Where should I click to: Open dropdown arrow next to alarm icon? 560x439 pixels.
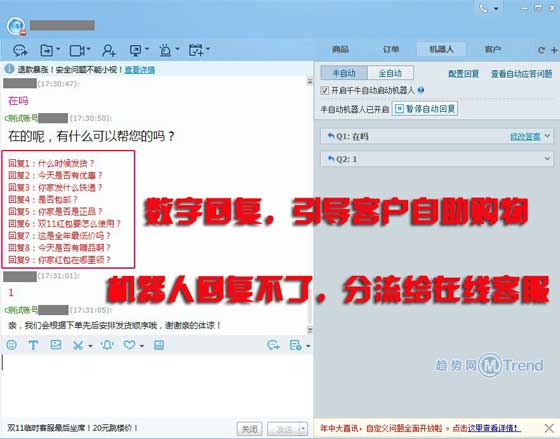(x=177, y=49)
